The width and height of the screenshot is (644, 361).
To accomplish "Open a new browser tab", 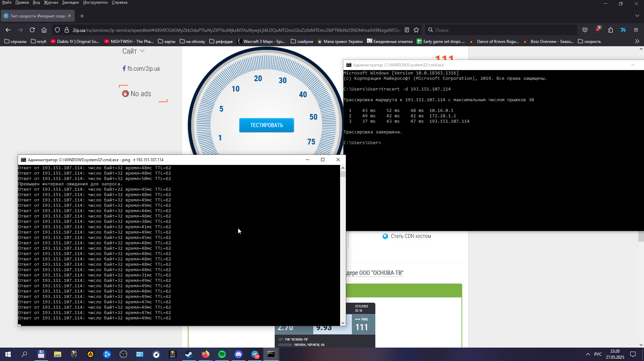I will coord(82,16).
